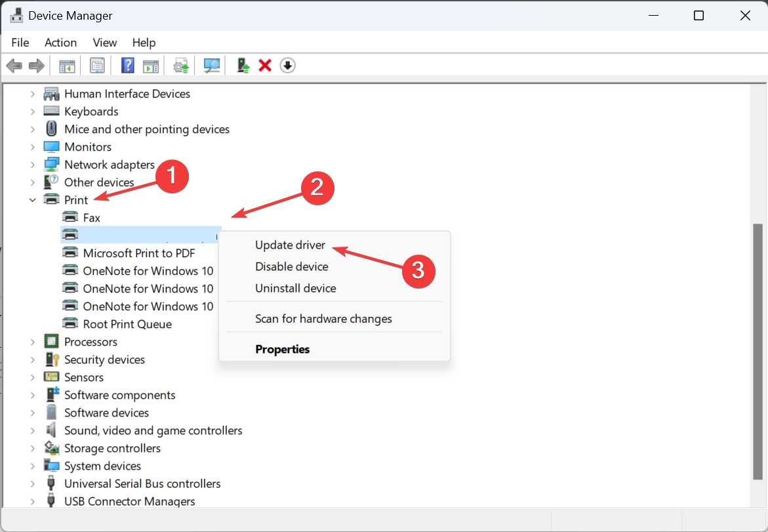Expand the Security devices node

pos(33,359)
